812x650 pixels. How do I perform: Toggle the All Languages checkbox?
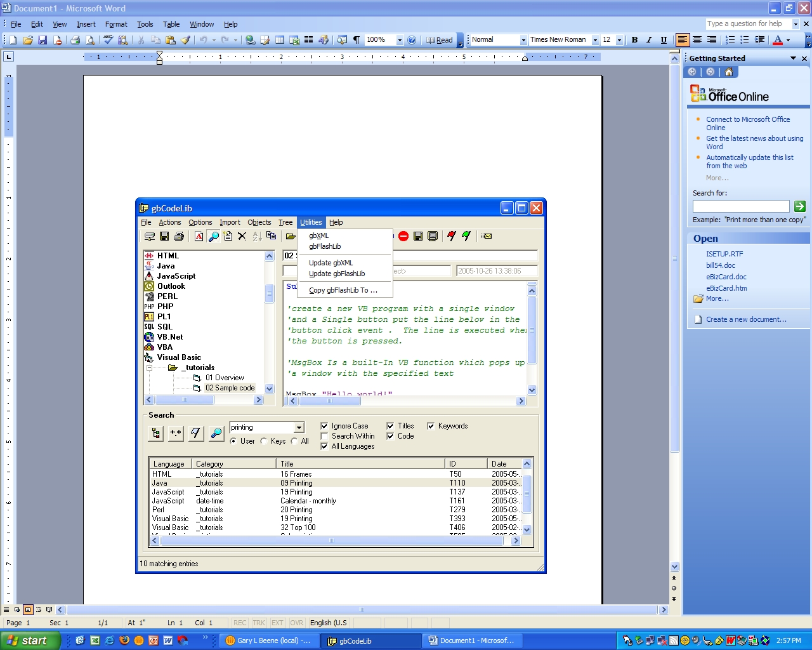pos(324,446)
